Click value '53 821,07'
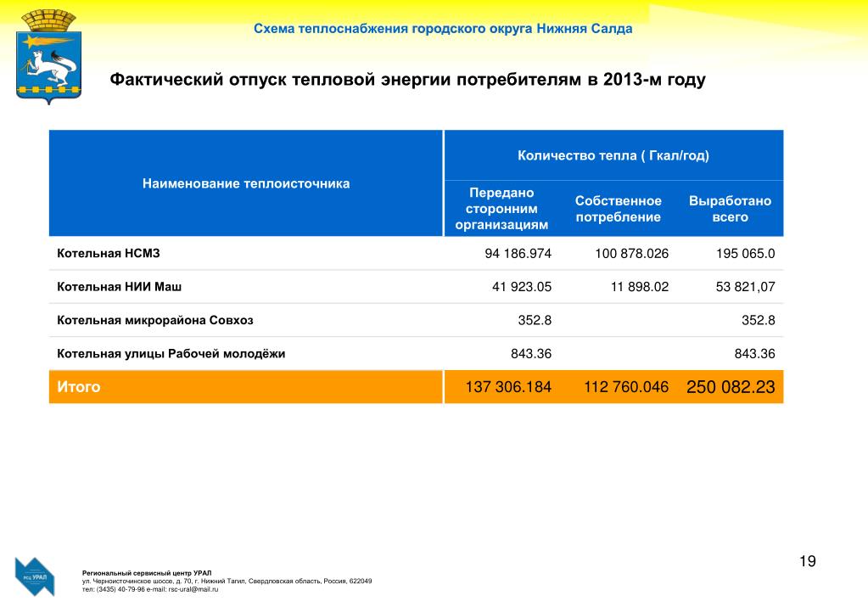The image size is (868, 601). point(745,287)
